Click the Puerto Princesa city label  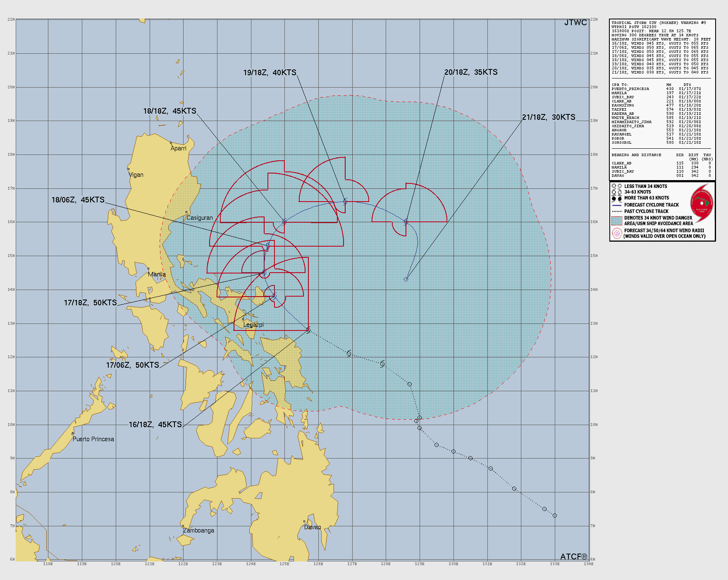93,439
